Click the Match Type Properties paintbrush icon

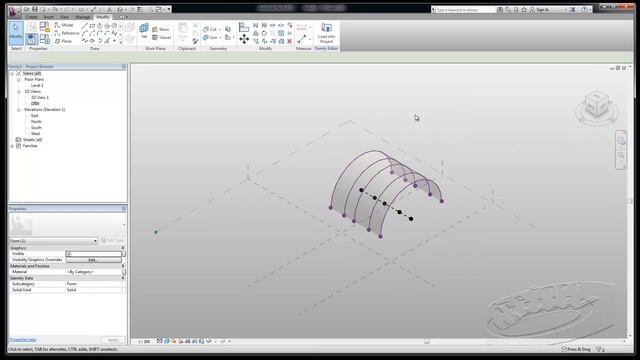click(195, 41)
